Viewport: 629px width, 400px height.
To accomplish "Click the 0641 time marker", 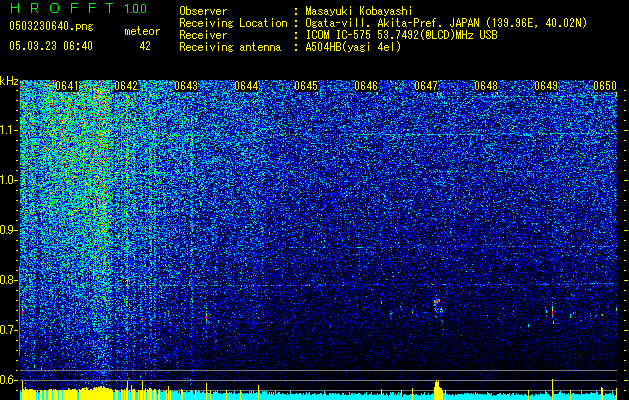I will tap(67, 86).
